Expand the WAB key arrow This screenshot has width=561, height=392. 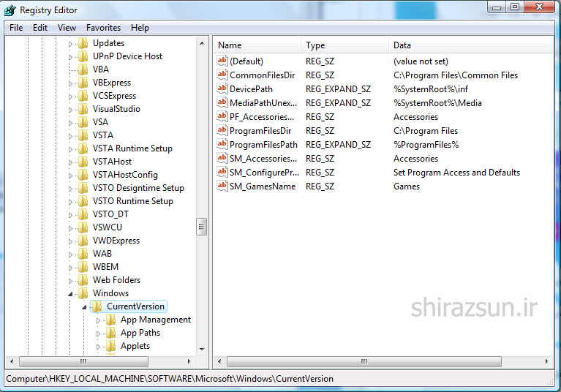(x=70, y=255)
